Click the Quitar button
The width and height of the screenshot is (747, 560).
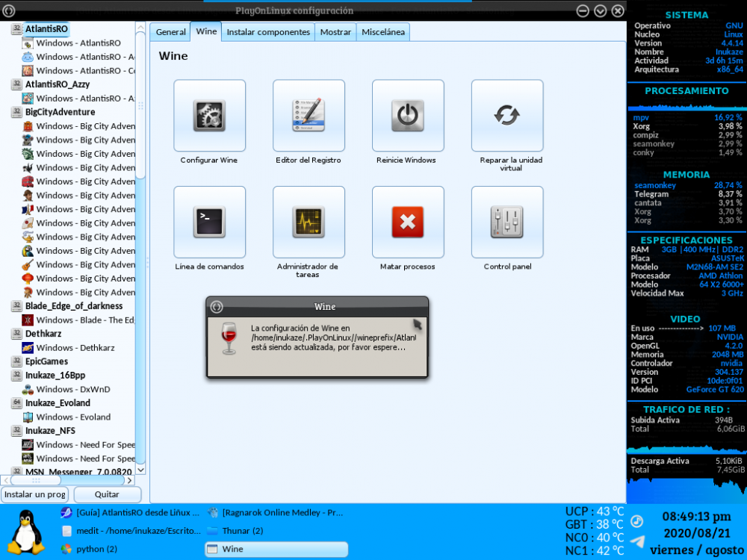[107, 494]
